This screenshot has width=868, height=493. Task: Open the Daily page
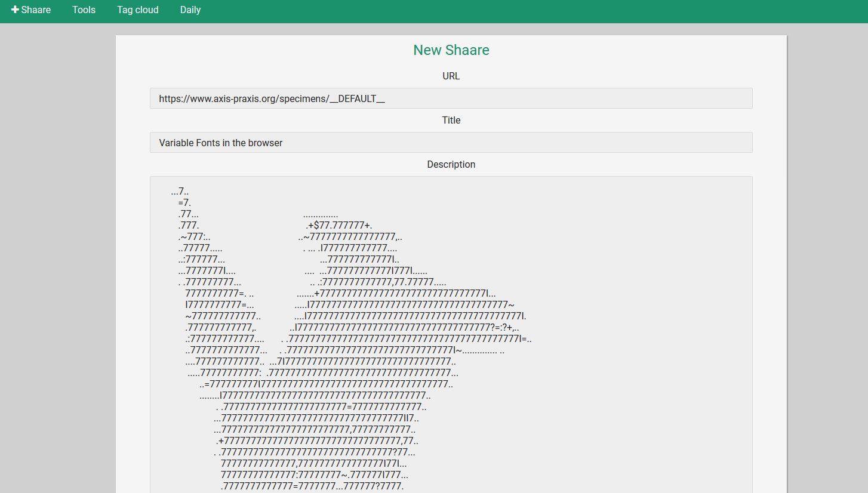point(190,10)
